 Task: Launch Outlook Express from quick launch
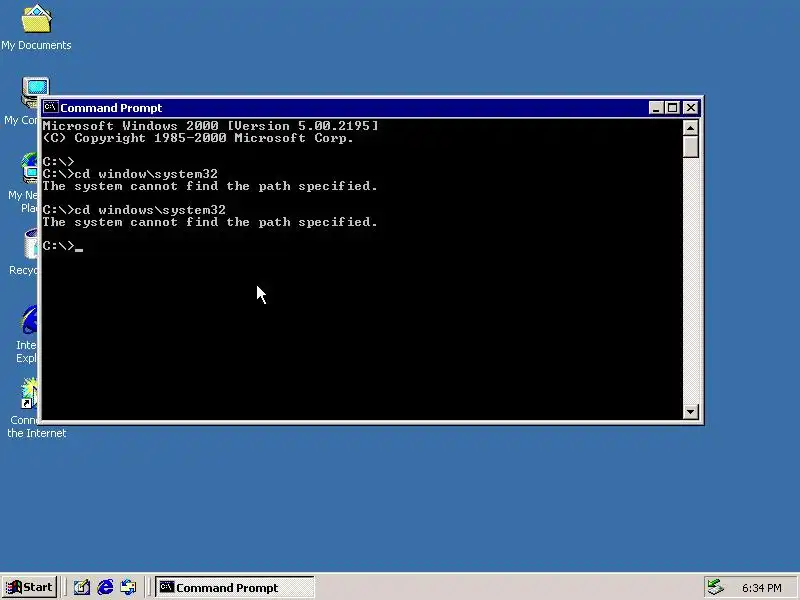(128, 587)
